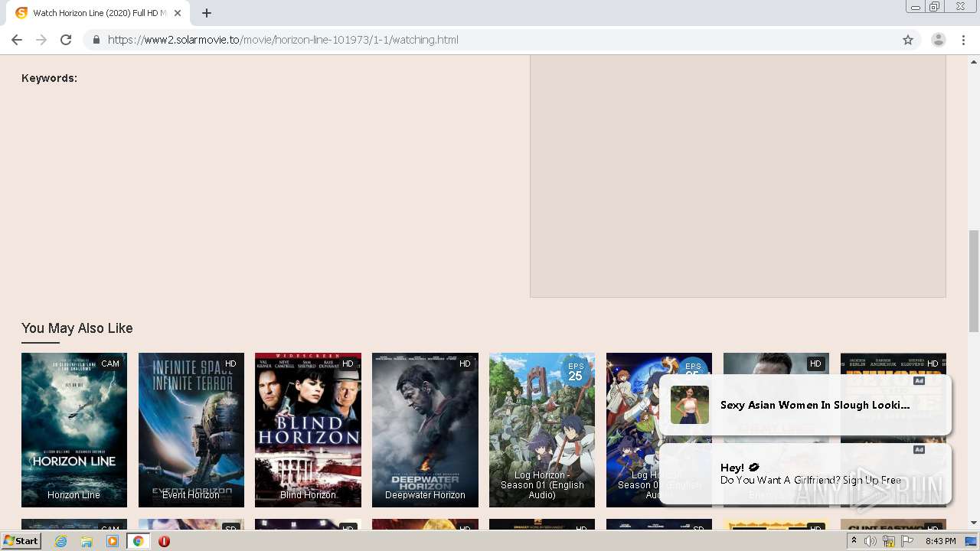
Task: Open the Windows Start menu
Action: (21, 541)
